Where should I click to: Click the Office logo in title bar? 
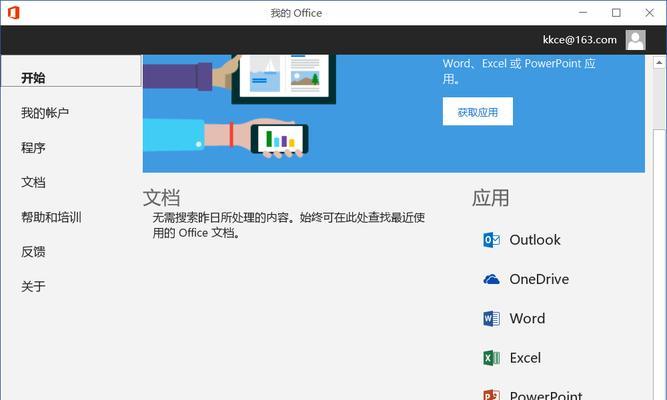[14, 13]
